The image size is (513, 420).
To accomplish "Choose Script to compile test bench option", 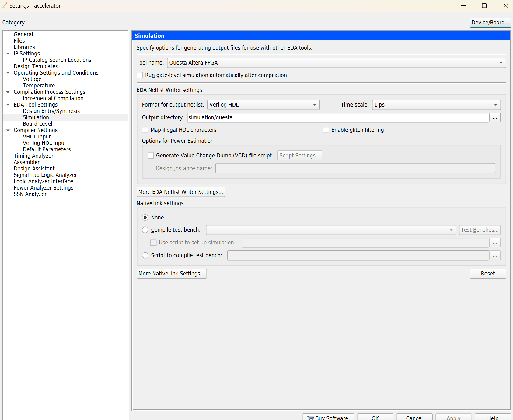I will pos(145,255).
